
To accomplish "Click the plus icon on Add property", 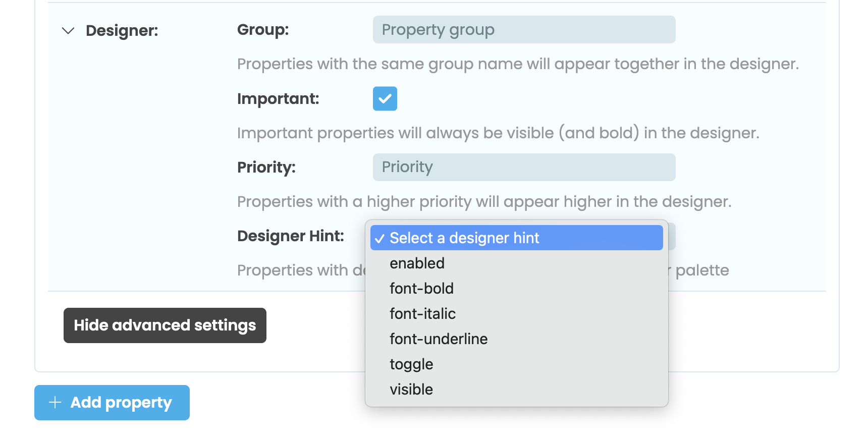I will (x=55, y=402).
